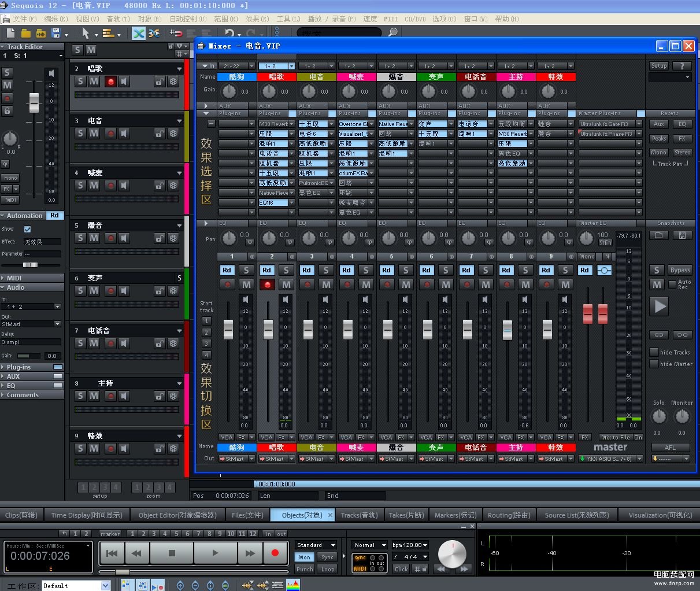Viewport: 700px width, 591px height.
Task: Solo the 电音 track in the track list
Action: coord(80,134)
